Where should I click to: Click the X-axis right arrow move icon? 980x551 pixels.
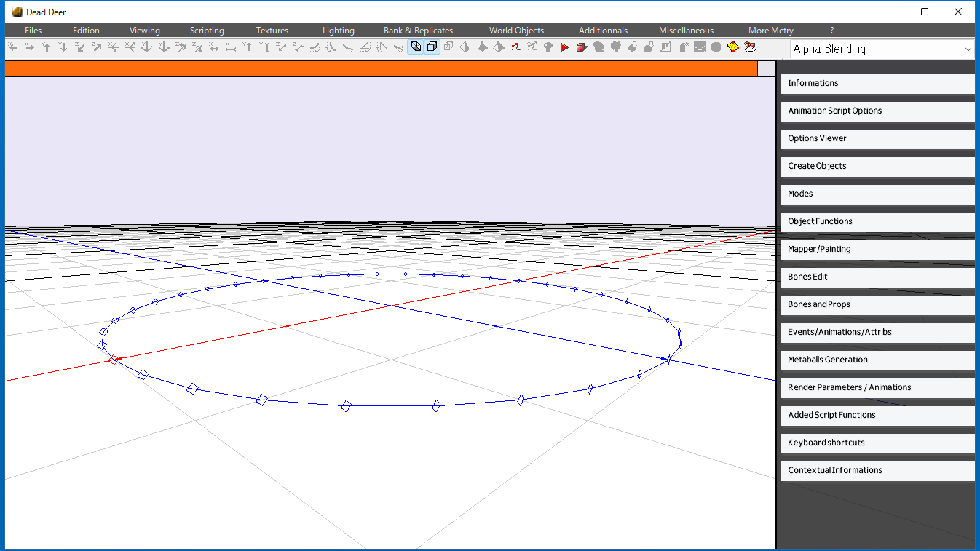pyautogui.click(x=29, y=47)
